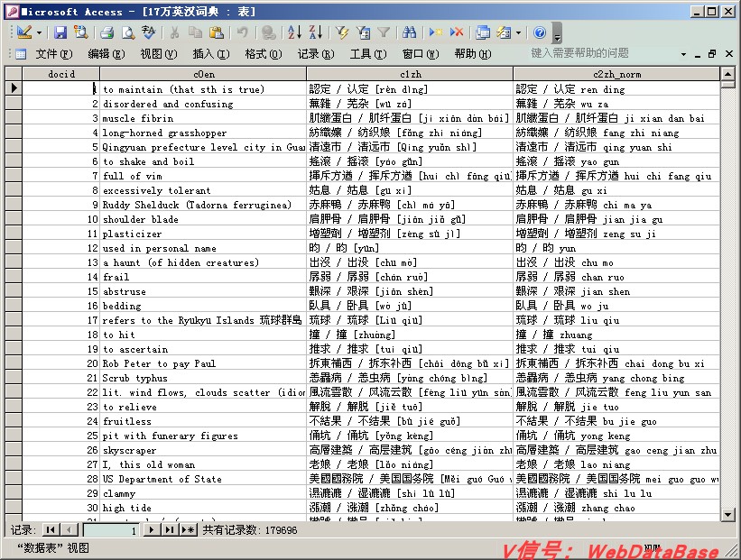Viewport: 741px width, 560px height.
Task: Open 窗口(W) menu
Action: point(421,54)
